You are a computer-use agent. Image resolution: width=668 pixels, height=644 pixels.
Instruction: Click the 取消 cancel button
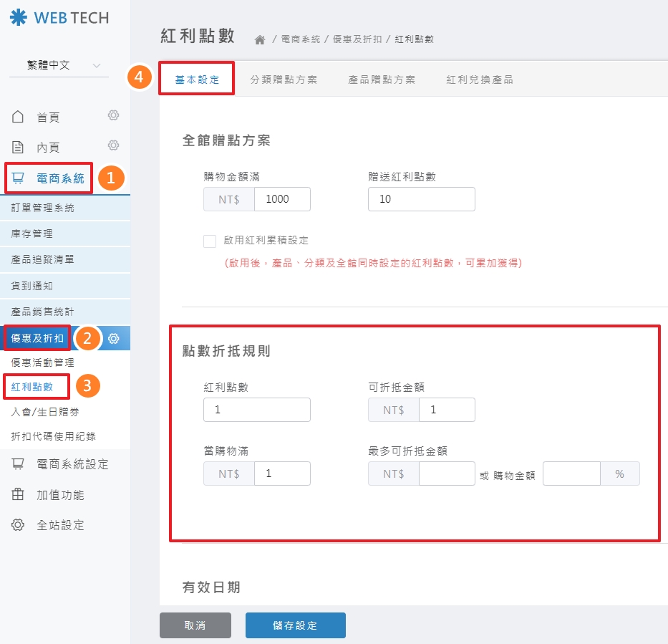click(x=195, y=625)
